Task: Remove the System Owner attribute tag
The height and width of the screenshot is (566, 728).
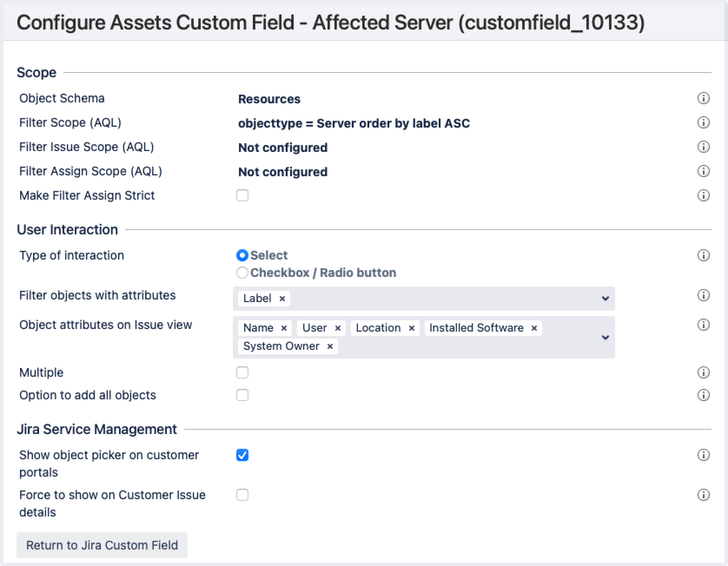Action: [x=330, y=346]
